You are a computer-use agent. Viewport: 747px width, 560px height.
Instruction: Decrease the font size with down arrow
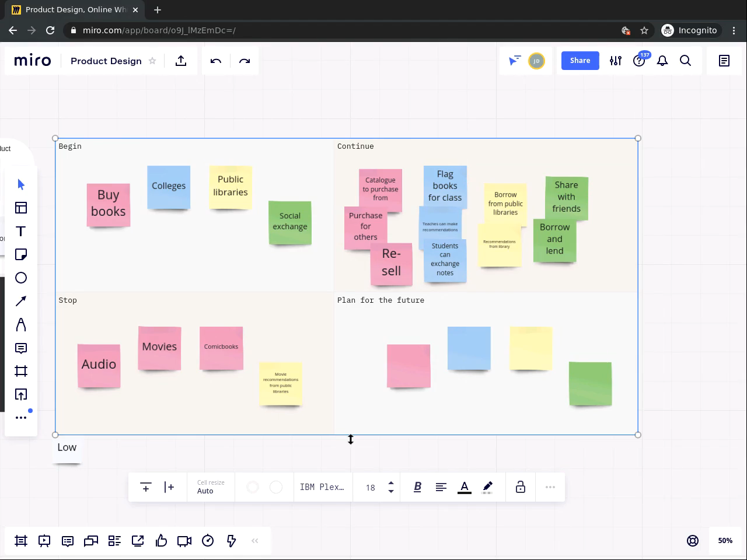point(391,491)
